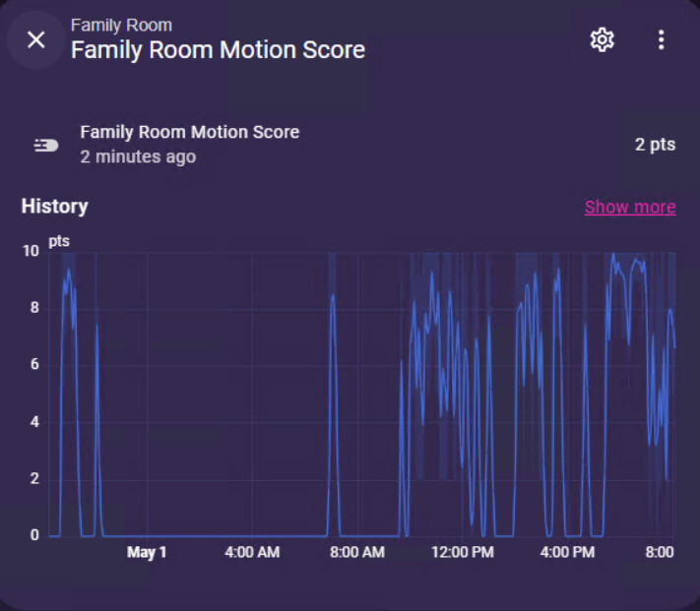The width and height of the screenshot is (700, 611).
Task: Click the 4:00 AM time axis label
Action: (252, 553)
